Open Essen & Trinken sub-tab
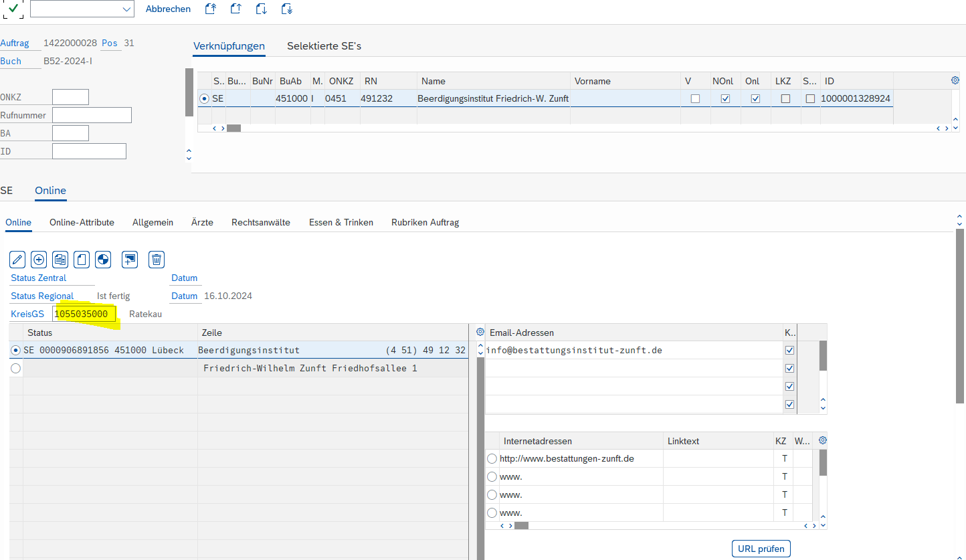Screen dimensions: 966x560 [341, 222]
